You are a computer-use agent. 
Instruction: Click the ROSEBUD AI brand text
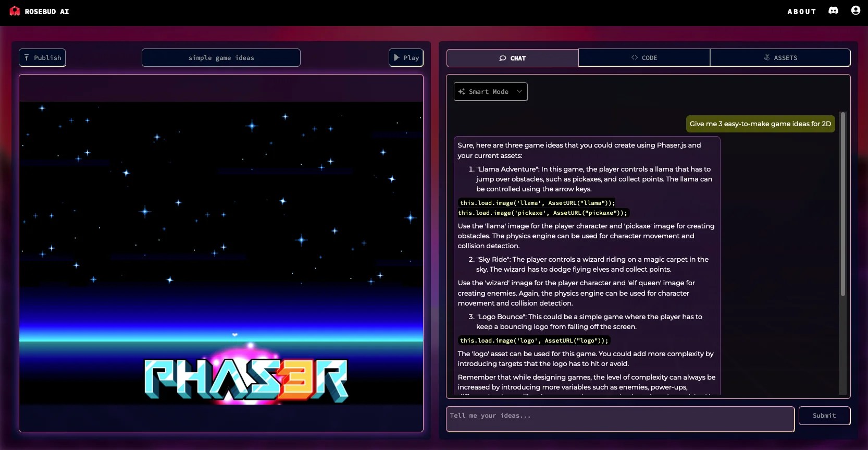47,11
